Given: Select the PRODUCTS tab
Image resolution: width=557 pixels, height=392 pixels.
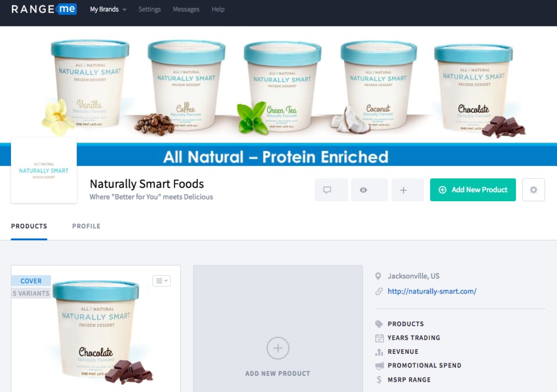Looking at the screenshot, I should (29, 226).
